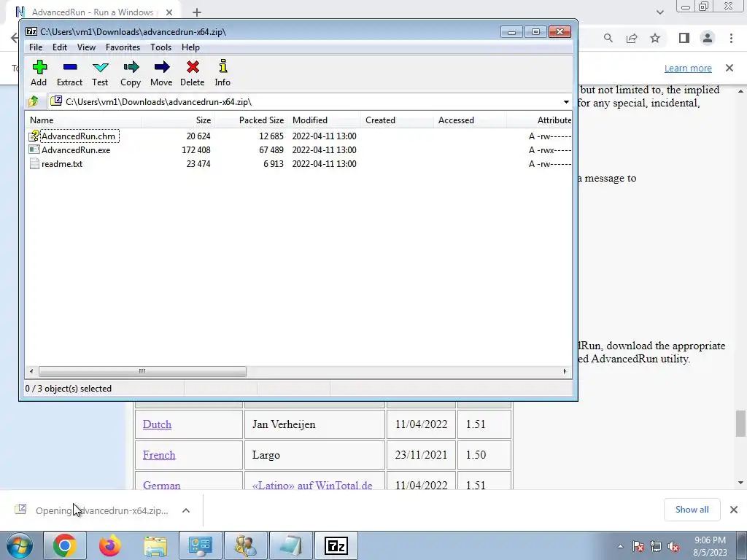Viewport: 747px width, 560px height.
Task: Close the downloads bar
Action: tap(734, 510)
